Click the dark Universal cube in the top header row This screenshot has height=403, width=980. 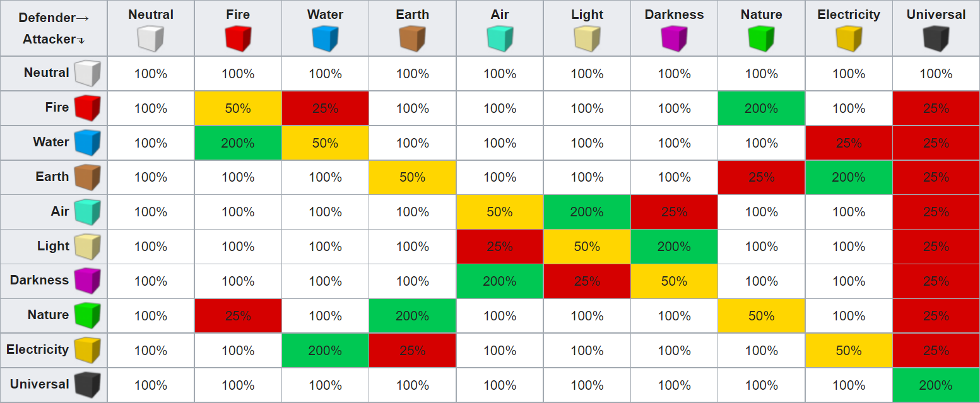point(936,38)
